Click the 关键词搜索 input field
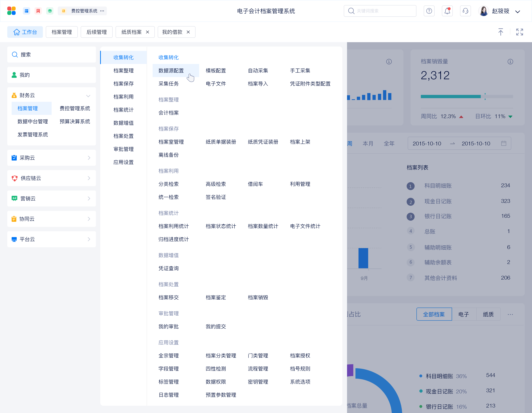Image resolution: width=532 pixels, height=413 pixels. click(x=380, y=11)
